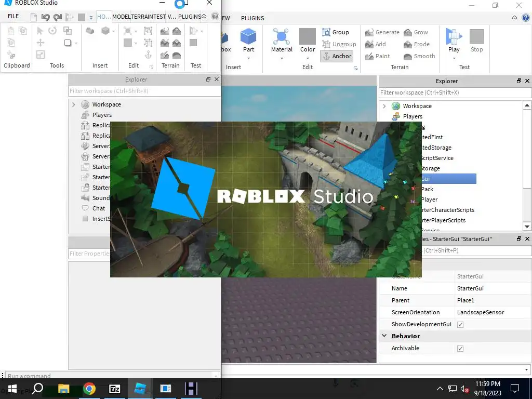Click Paint terrain icon in left window
The height and width of the screenshot is (399, 532).
click(x=165, y=55)
